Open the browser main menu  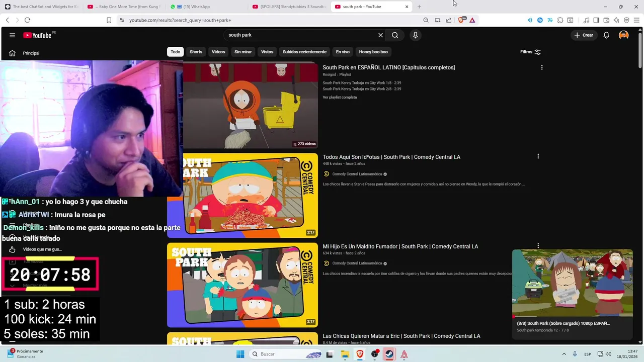636,20
